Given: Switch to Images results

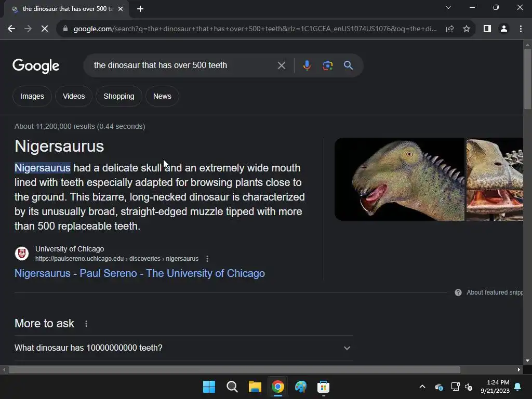Looking at the screenshot, I should click(x=32, y=96).
